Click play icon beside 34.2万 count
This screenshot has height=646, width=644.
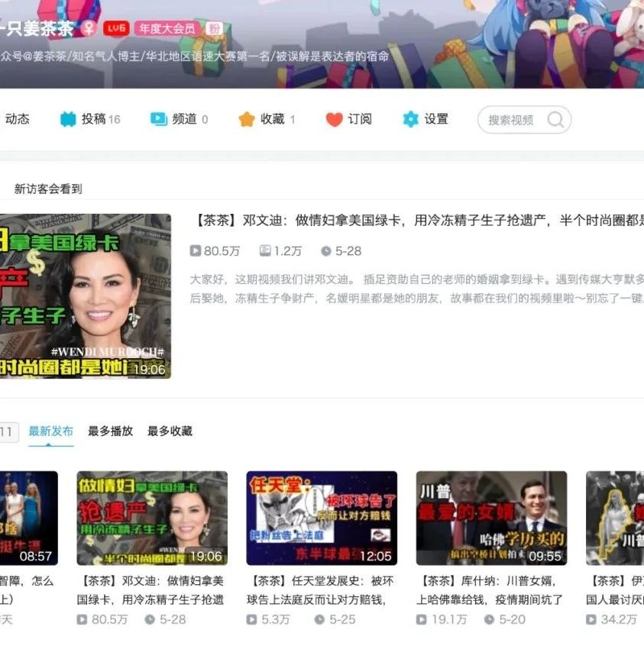tap(591, 619)
